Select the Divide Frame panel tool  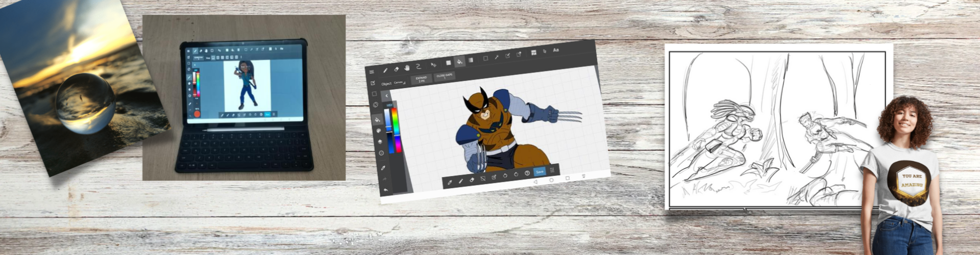[x=533, y=53]
